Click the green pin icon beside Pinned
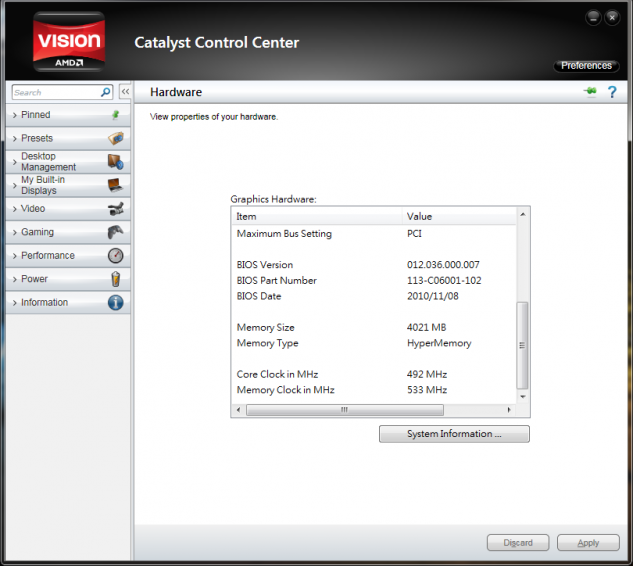 tap(116, 115)
